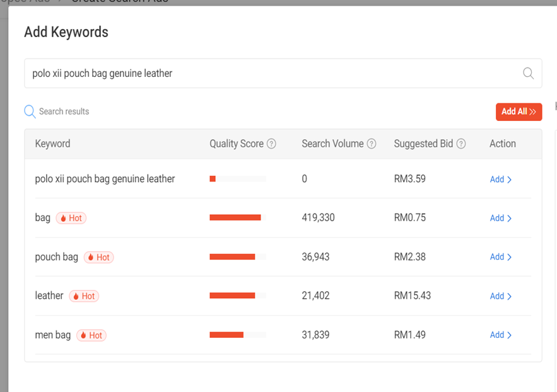Click the Hot badge beside 'bag'

(x=71, y=218)
